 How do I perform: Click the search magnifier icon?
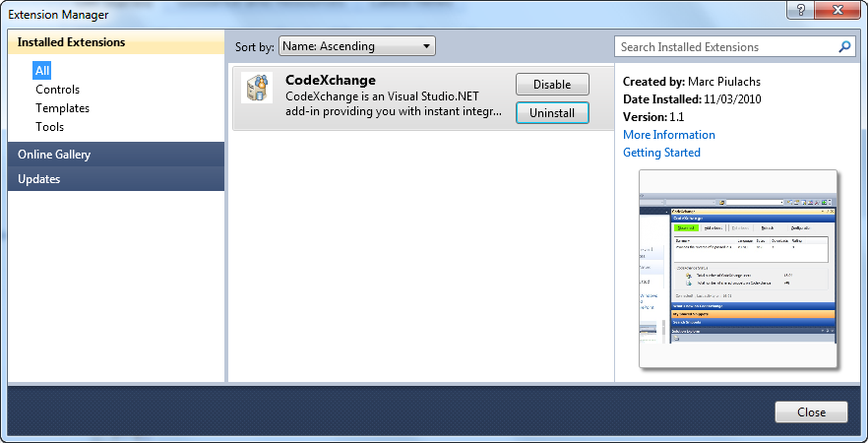pos(844,47)
